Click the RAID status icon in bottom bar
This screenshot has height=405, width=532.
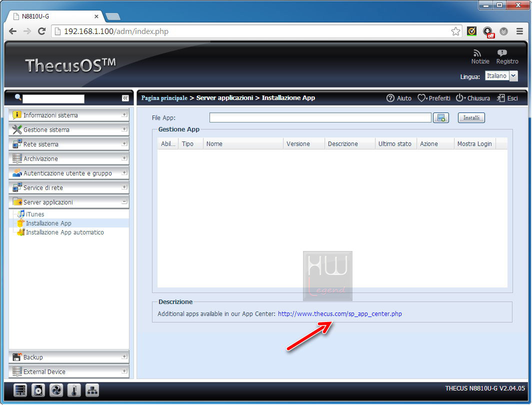20,390
